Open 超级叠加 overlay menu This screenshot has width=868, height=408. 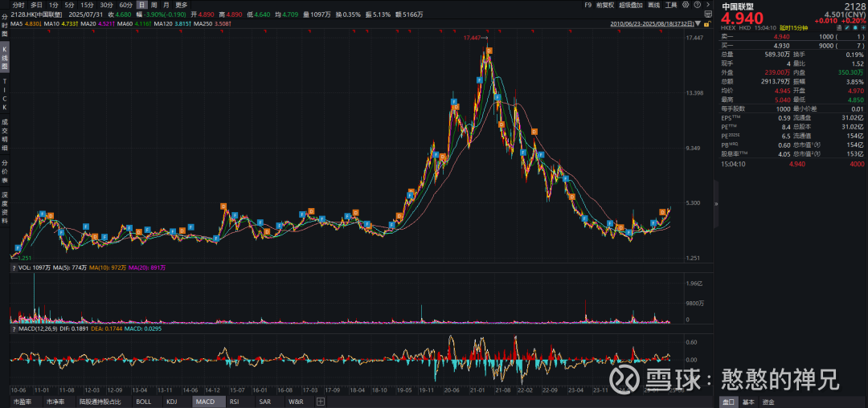631,5
